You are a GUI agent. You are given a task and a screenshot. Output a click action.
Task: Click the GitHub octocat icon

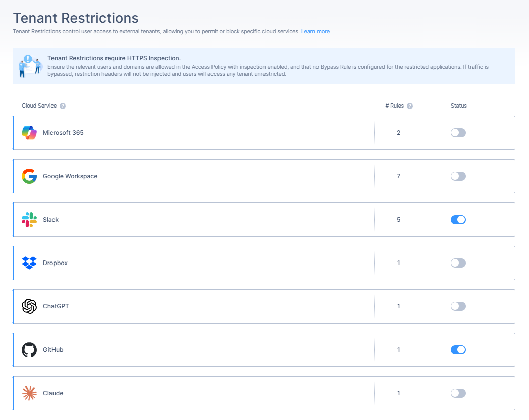29,350
